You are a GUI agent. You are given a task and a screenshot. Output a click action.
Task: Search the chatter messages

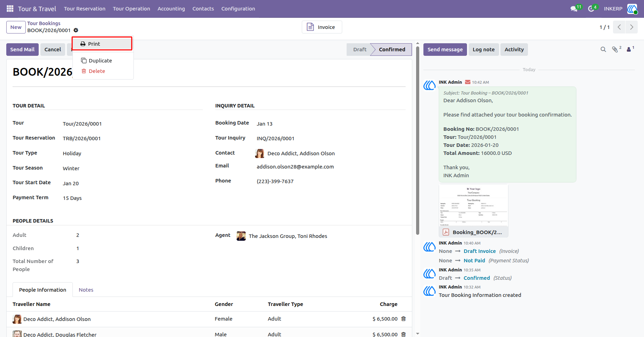[x=603, y=50]
